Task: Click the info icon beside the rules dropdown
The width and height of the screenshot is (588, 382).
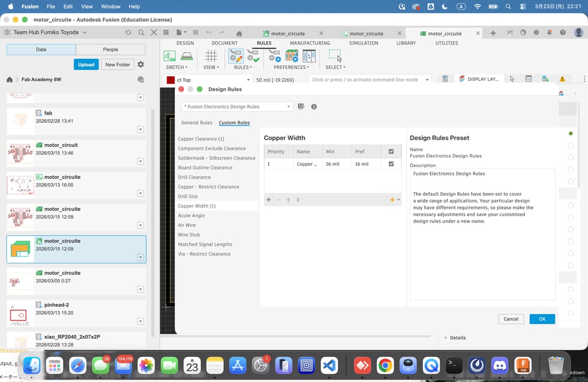Action: point(314,107)
